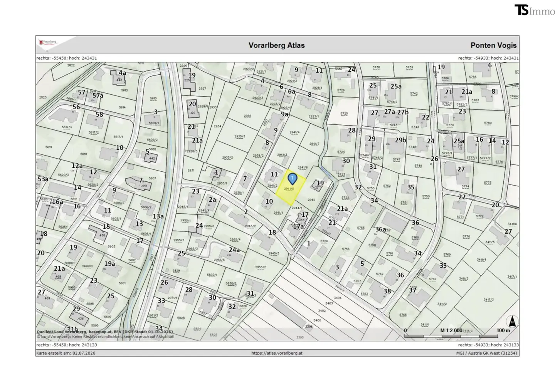
Task: Click the M 1:2.000 scale label
Action: click(x=451, y=330)
